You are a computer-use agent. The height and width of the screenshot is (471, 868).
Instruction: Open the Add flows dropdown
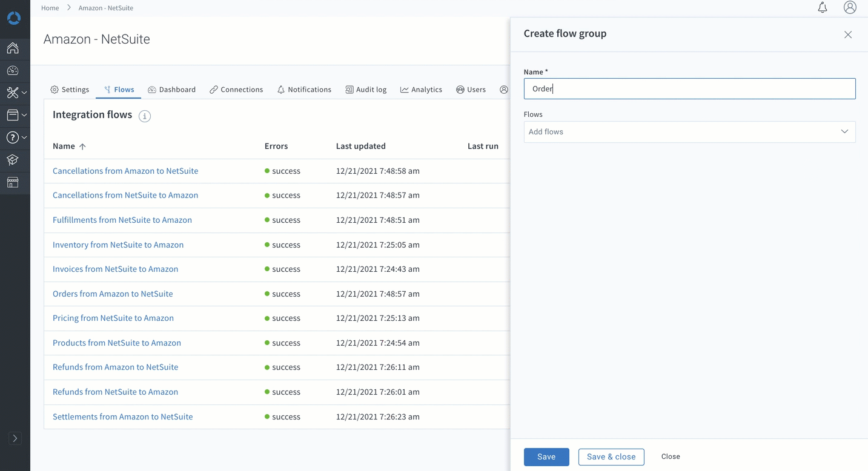tap(689, 132)
